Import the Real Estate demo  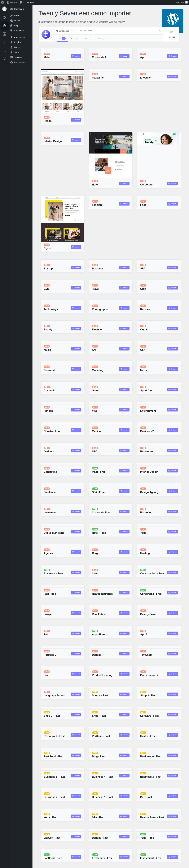[x=124, y=613]
